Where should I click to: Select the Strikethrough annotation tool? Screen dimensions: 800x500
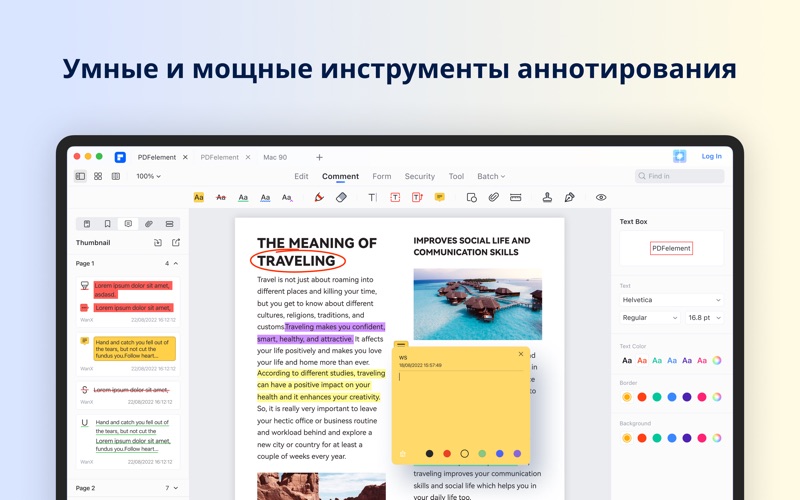click(x=221, y=198)
